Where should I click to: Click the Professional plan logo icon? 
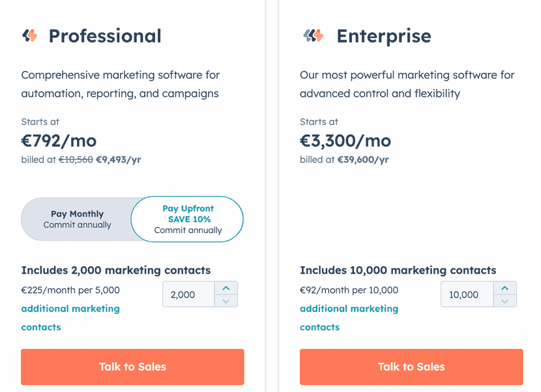(x=30, y=36)
